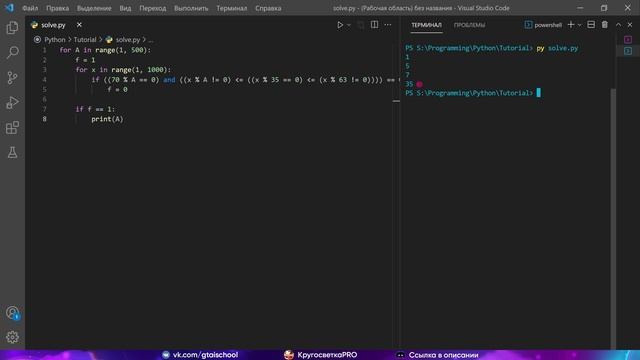Click the terminal prompt input line
640x360 pixels.
473,93
